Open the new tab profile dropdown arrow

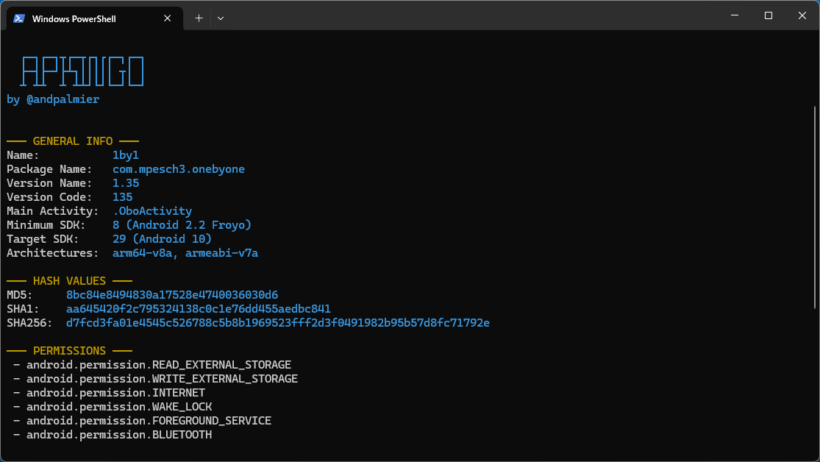221,18
